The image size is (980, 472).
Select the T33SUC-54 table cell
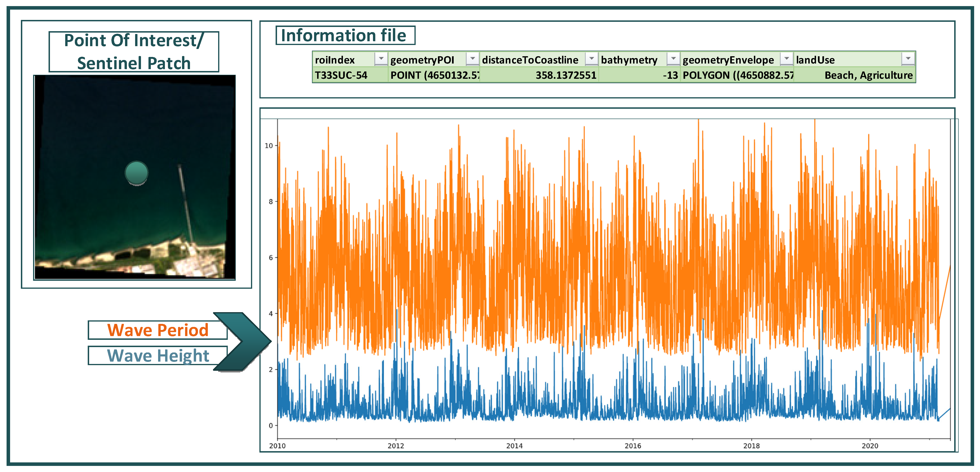point(341,75)
